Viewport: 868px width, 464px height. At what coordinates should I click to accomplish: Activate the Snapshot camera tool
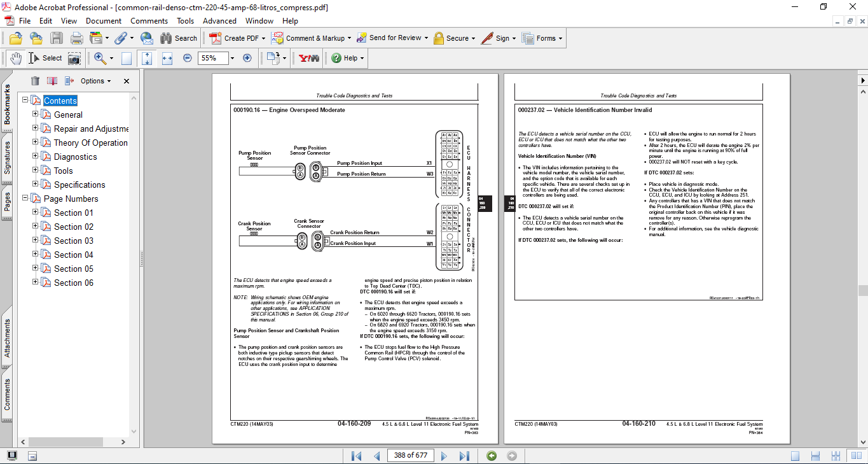[x=74, y=58]
